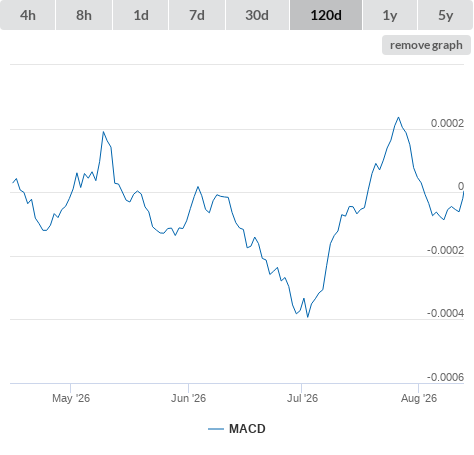The image size is (474, 455).
Task: Click the MACD peak near late July
Action: pos(398,117)
